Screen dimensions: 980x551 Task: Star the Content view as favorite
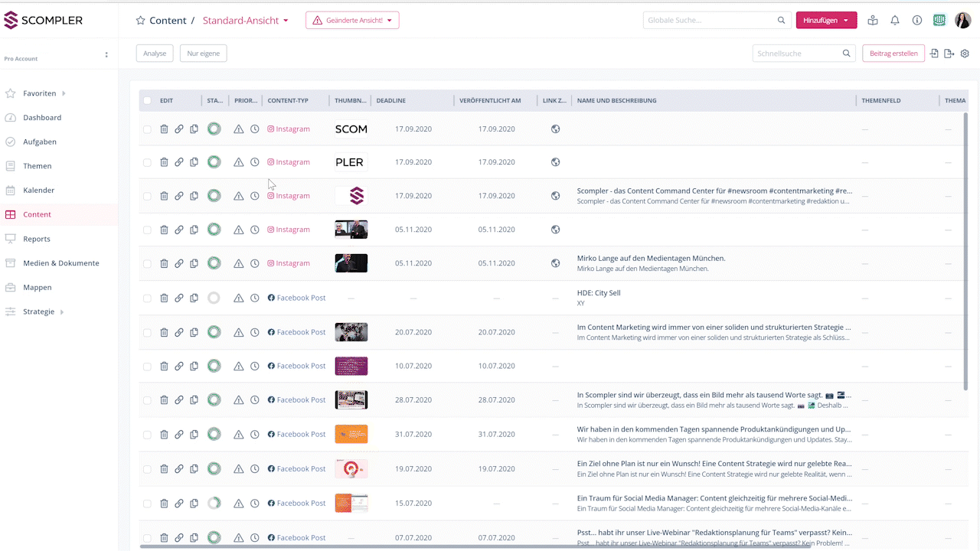pyautogui.click(x=140, y=21)
